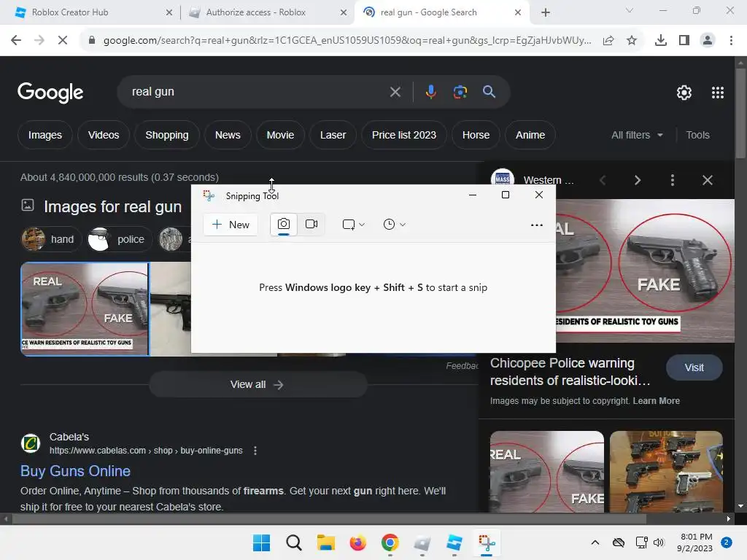Clear the Google search box

coord(395,92)
